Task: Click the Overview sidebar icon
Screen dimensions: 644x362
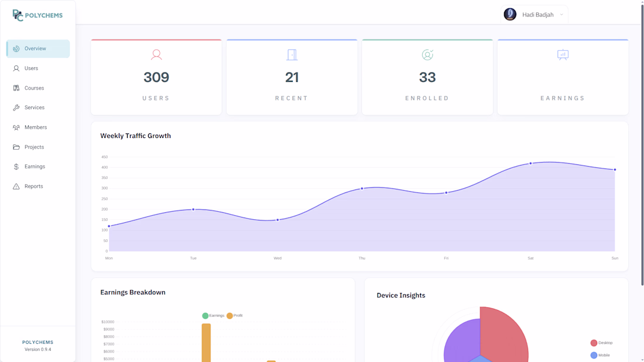Action: [16, 49]
